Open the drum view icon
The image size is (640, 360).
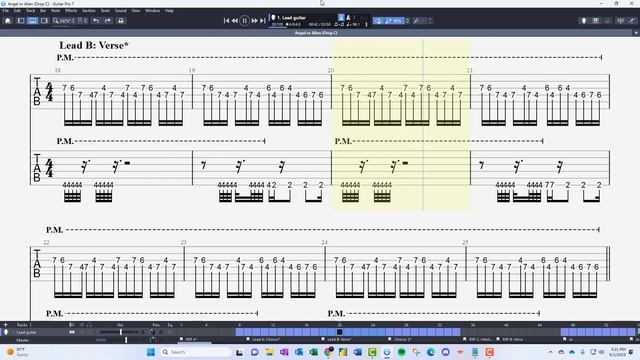tap(607, 21)
